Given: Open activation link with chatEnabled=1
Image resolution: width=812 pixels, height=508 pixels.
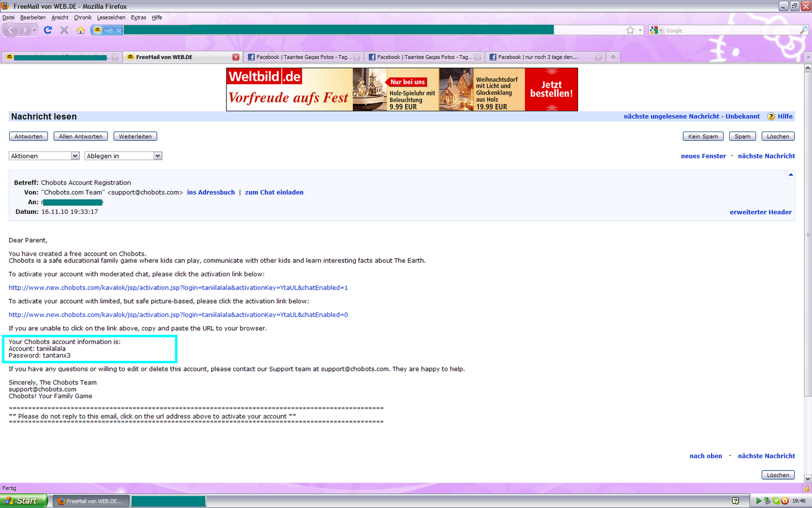Looking at the screenshot, I should [x=178, y=288].
